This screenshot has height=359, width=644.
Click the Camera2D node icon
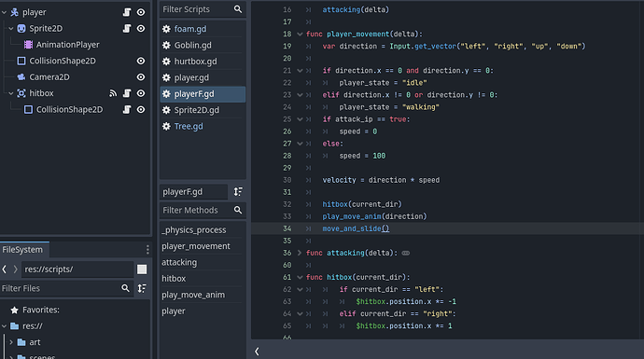pyautogui.click(x=21, y=76)
